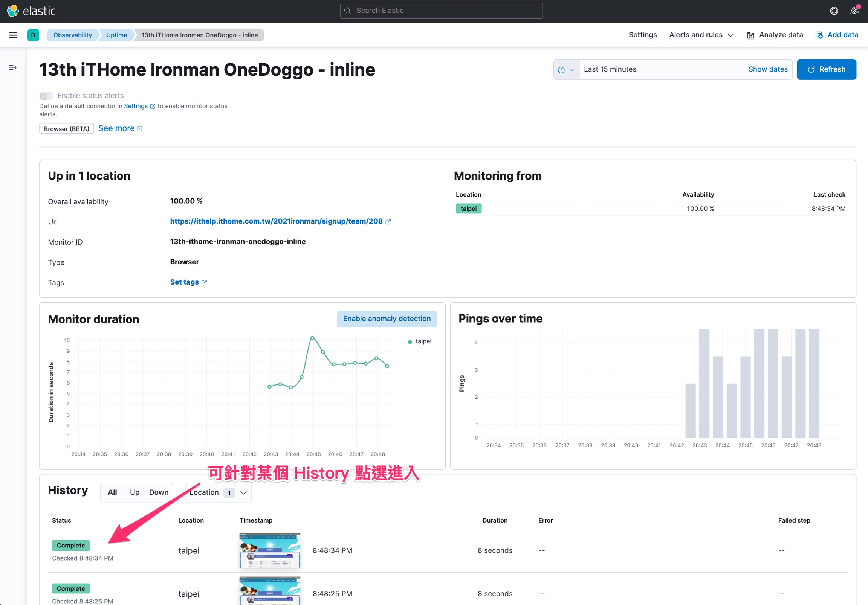
Task: Click the Refresh button
Action: (x=827, y=70)
